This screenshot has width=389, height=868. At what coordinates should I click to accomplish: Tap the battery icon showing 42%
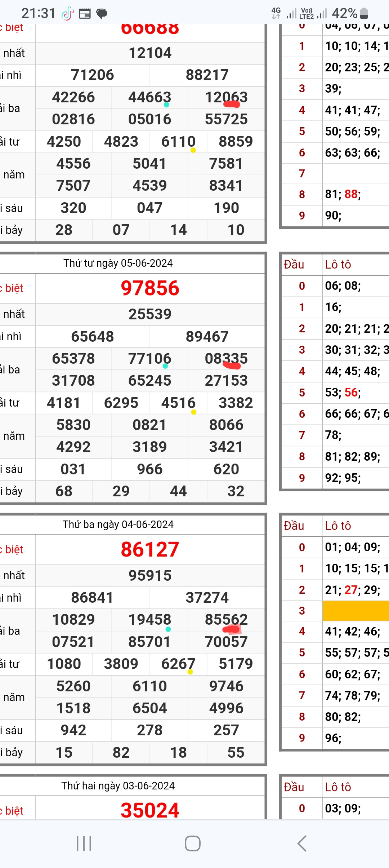click(x=364, y=13)
